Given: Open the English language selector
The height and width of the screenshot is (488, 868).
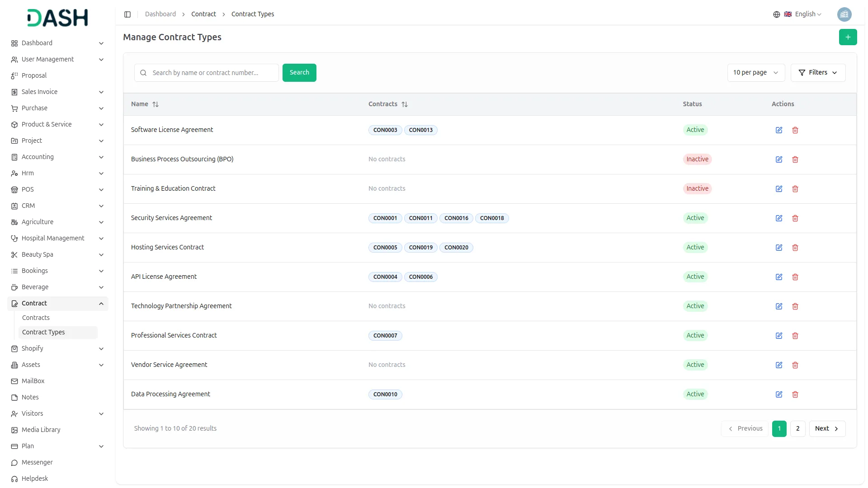Looking at the screenshot, I should click(x=803, y=14).
